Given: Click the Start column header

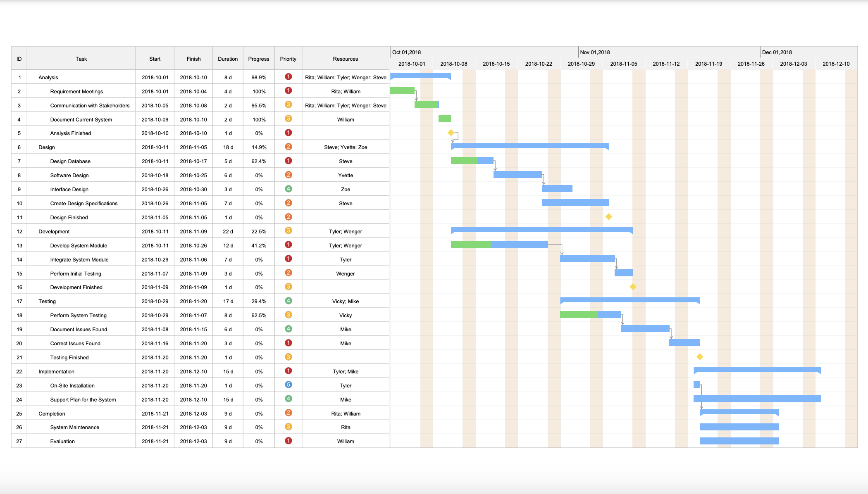Looking at the screenshot, I should [155, 59].
